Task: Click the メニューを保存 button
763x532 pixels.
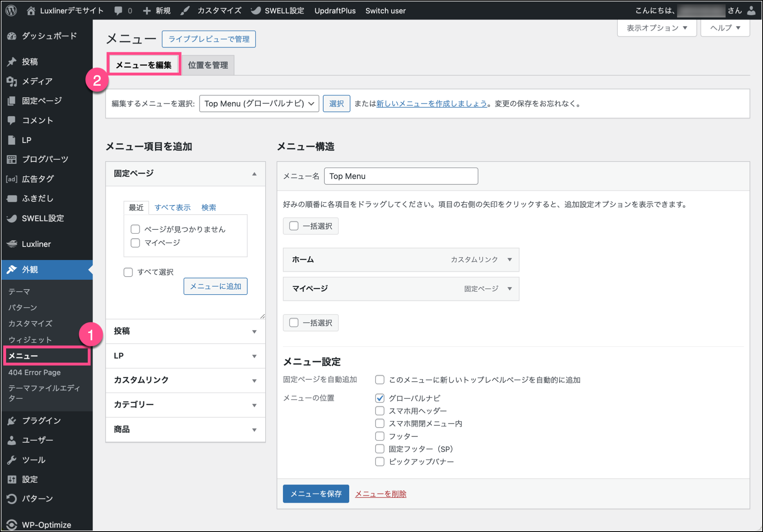Action: (316, 494)
